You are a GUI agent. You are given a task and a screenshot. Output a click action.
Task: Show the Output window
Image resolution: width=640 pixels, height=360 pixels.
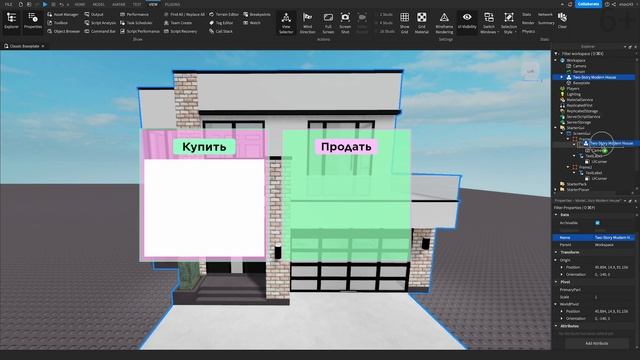(94, 14)
